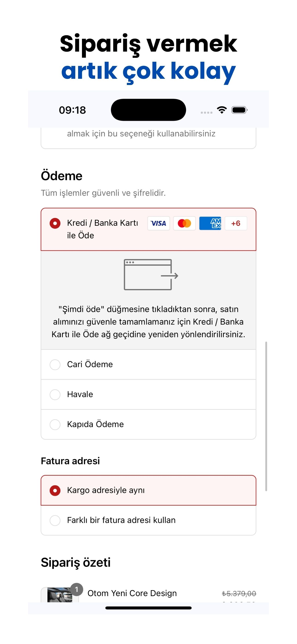Open the Otom product thumbnail
Image resolution: width=297 pixels, height=644 pixels.
(60, 595)
